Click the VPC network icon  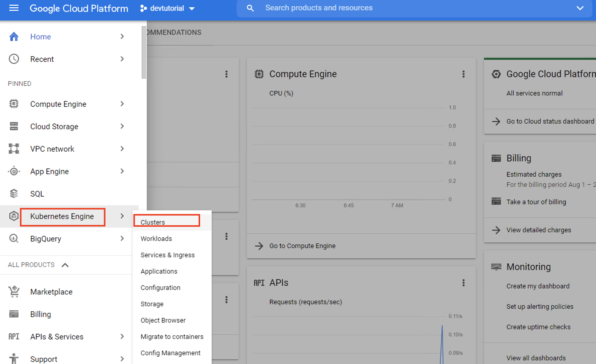14,149
